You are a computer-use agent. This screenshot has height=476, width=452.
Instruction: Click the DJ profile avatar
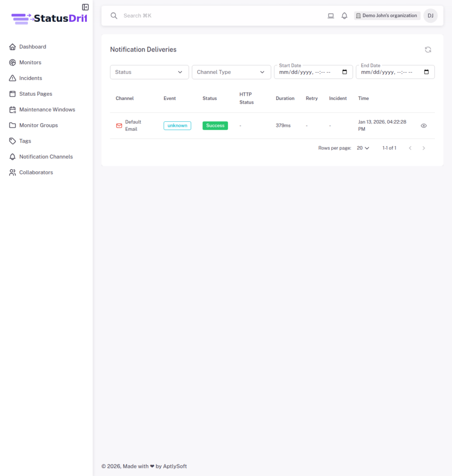(431, 15)
